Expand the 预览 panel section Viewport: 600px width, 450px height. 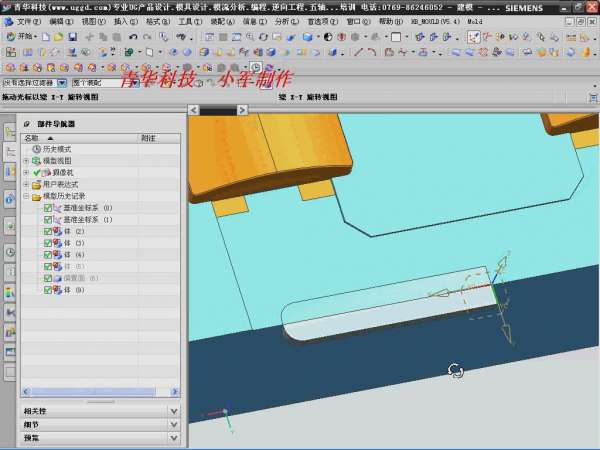pos(174,437)
